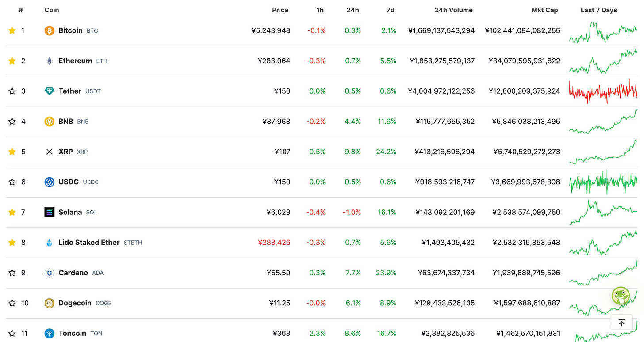Click the Solana logo icon

50,212
